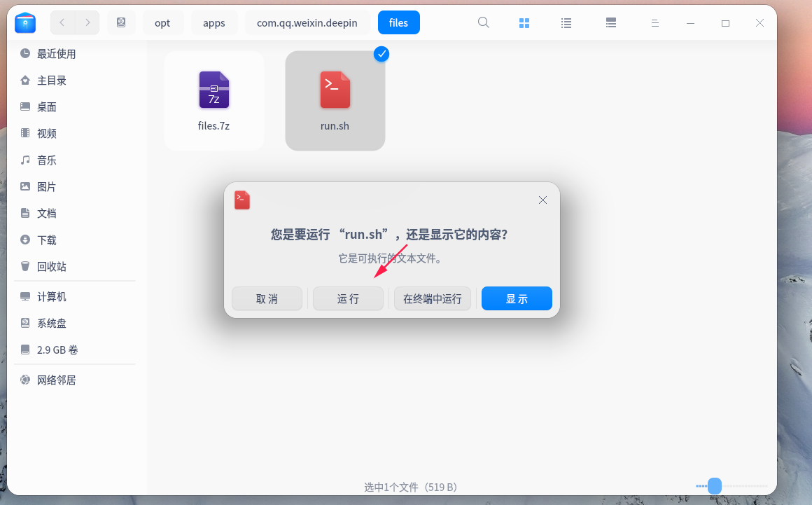812x505 pixels.
Task: Switch to list view mode
Action: click(x=566, y=23)
